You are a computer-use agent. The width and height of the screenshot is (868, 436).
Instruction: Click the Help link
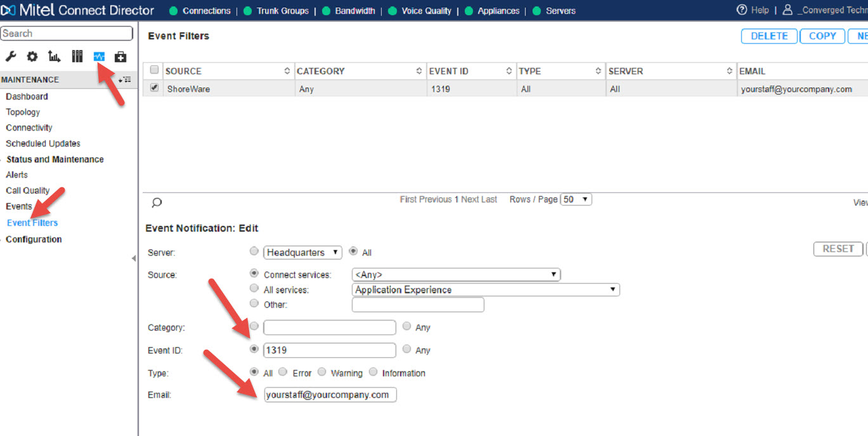pyautogui.click(x=760, y=10)
